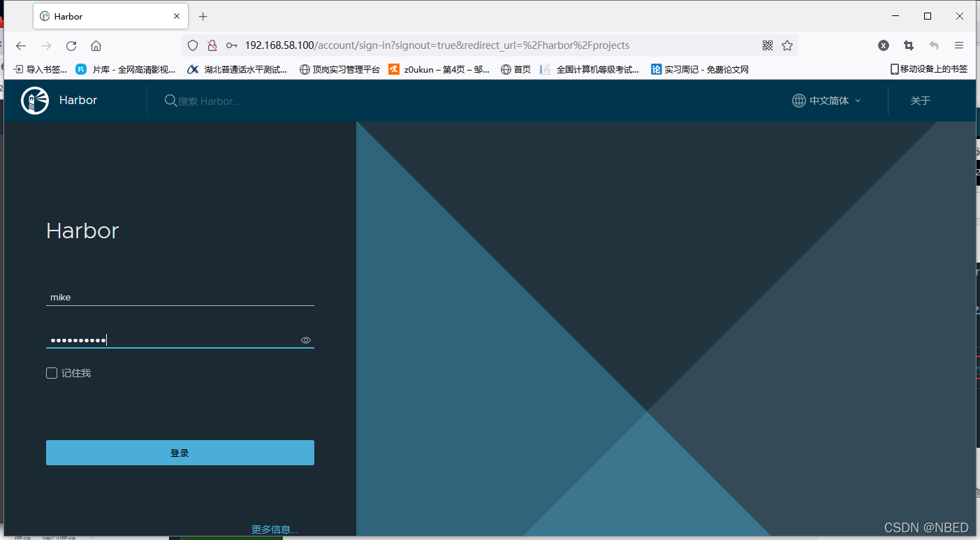Image resolution: width=980 pixels, height=540 pixels.
Task: Bookmark this page with star icon
Action: (x=787, y=45)
